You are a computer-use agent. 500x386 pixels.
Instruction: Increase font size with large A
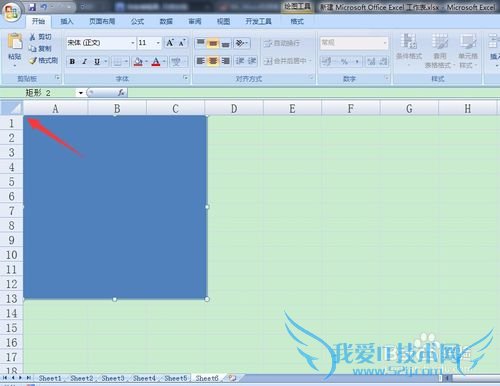(170, 43)
